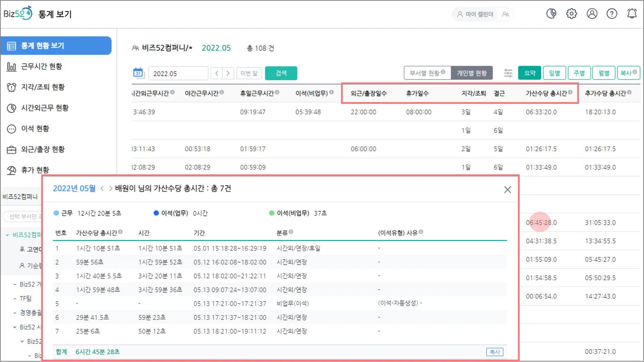
Task: Close the 가산수당 총시간 detail popup
Action: coord(507,190)
